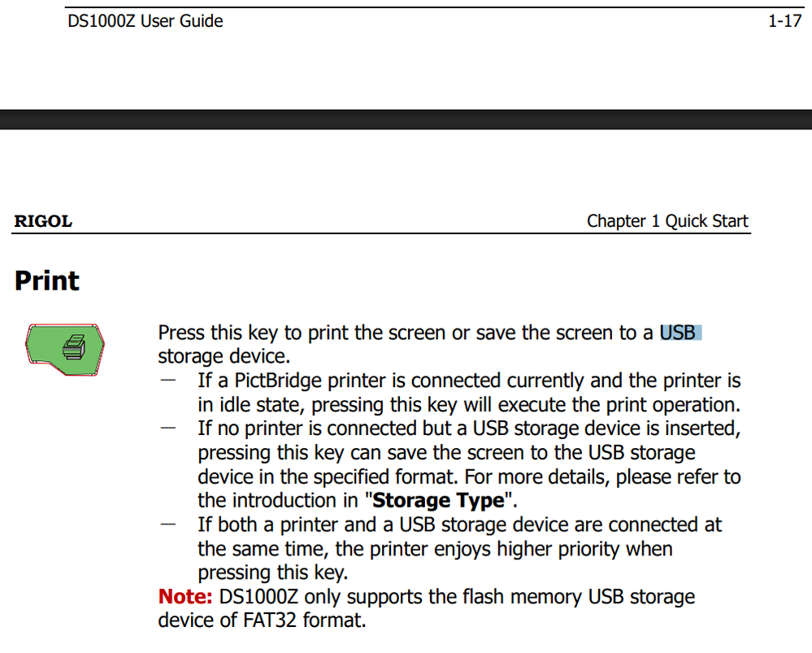Click the RIGOL logo in page header
812x653 pixels.
tap(43, 221)
